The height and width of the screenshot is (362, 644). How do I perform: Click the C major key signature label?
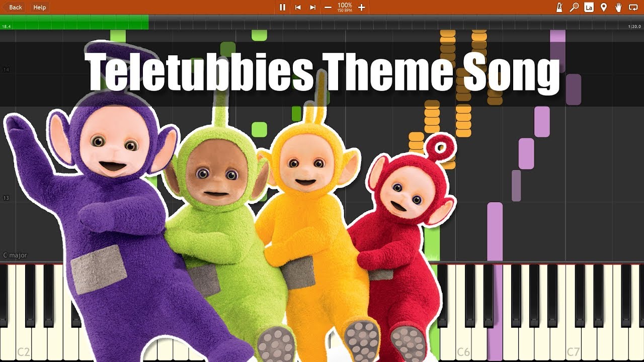[15, 255]
